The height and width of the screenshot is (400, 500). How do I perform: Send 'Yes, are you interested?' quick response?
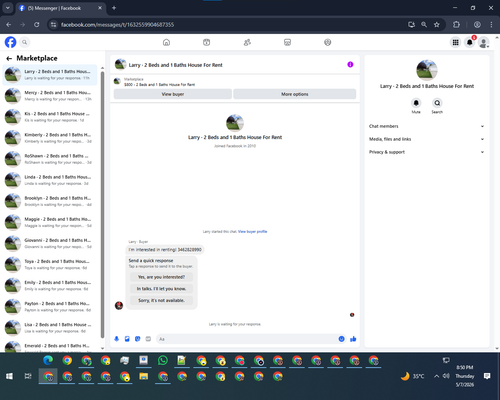(161, 277)
